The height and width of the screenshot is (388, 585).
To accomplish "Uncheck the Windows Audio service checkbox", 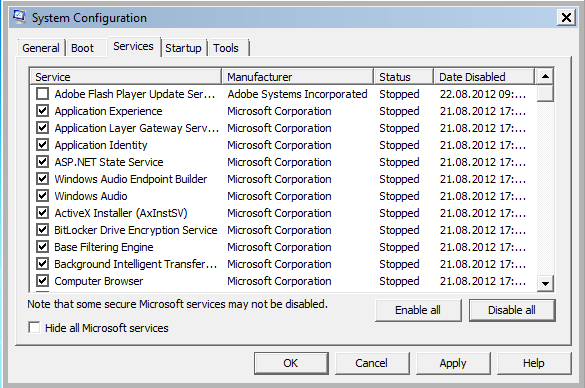I will click(x=43, y=196).
